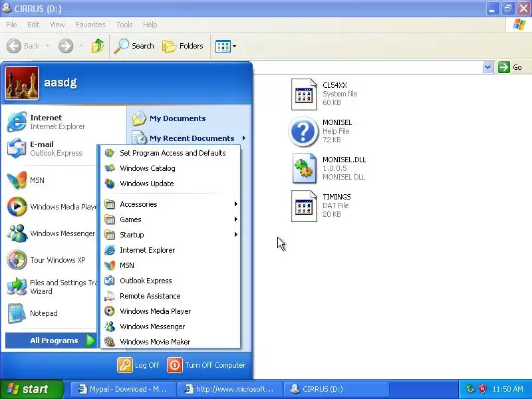Open the View menu
Screen dimensions: 532x399
pos(57,25)
